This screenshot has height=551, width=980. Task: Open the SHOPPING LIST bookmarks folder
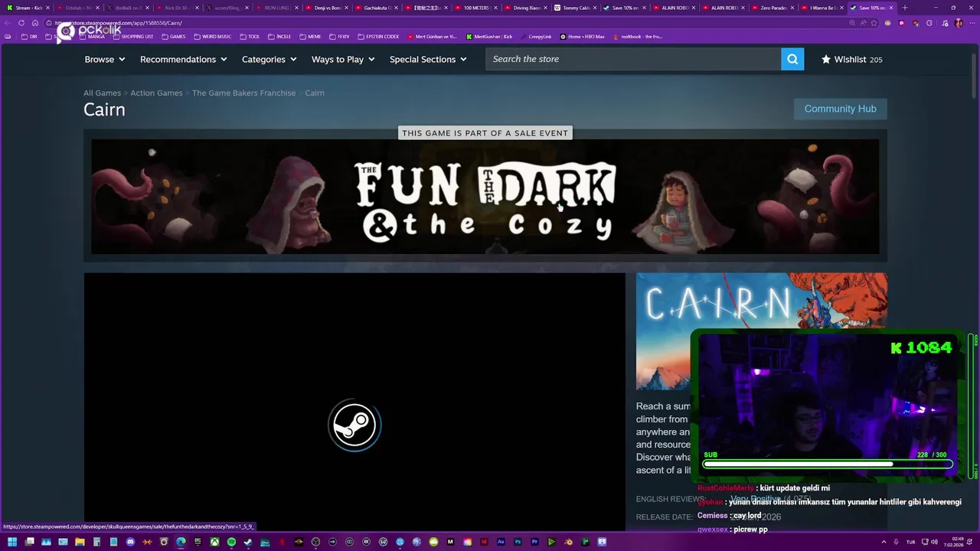click(133, 37)
